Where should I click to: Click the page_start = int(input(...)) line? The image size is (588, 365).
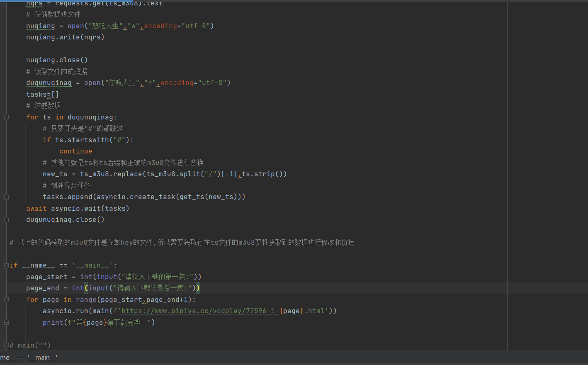[x=114, y=277]
